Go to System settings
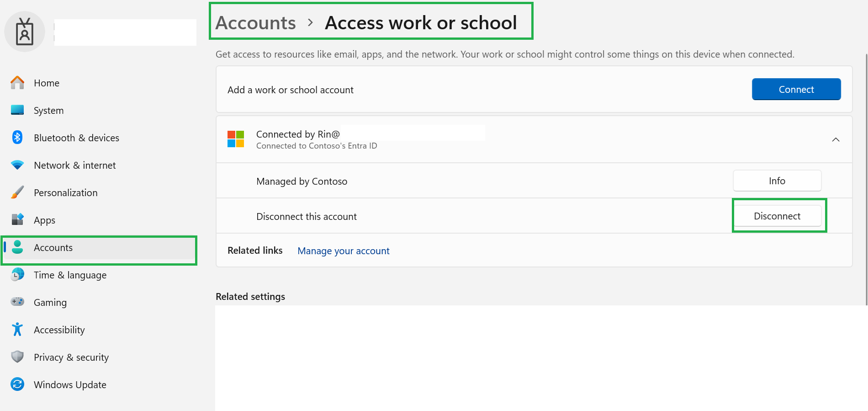 pos(100,110)
